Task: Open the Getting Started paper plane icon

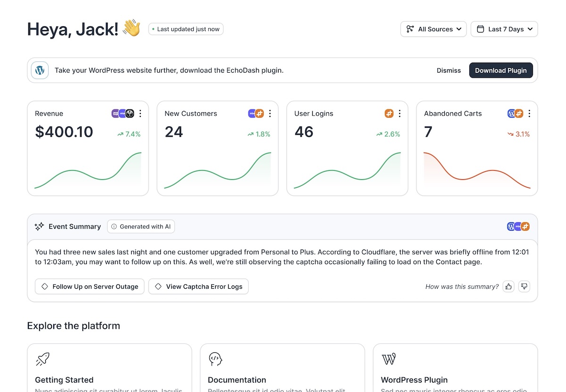Action: coord(42,359)
